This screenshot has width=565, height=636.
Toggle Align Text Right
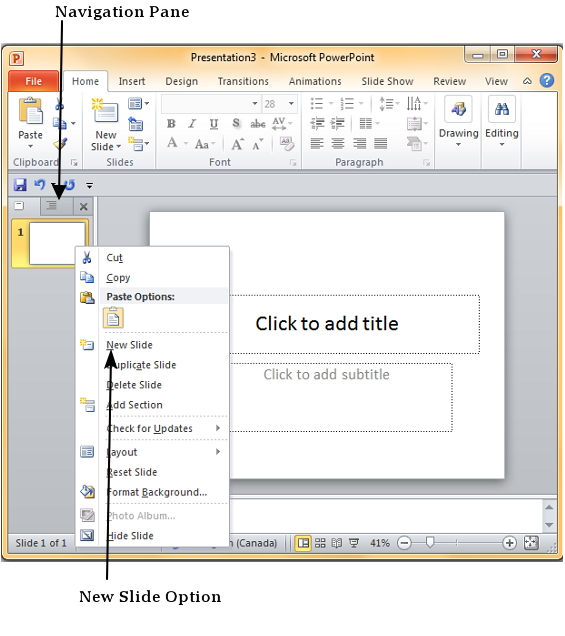pos(359,143)
